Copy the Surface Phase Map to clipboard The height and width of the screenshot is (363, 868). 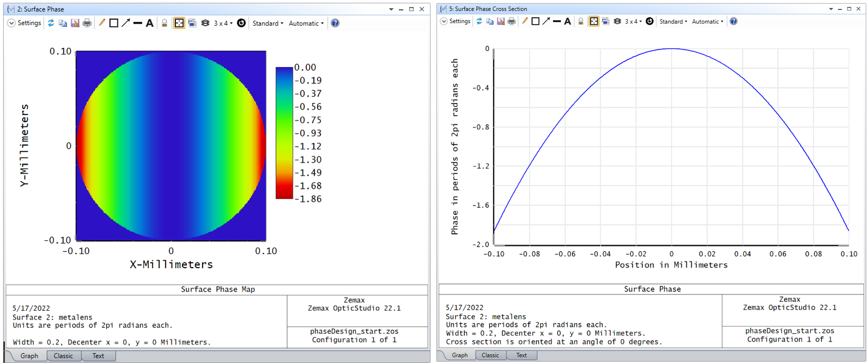point(63,23)
